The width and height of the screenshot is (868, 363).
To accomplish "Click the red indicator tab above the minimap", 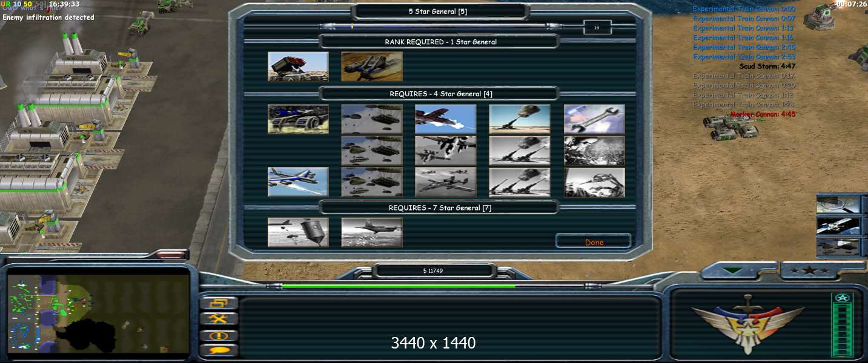I will tap(172, 255).
